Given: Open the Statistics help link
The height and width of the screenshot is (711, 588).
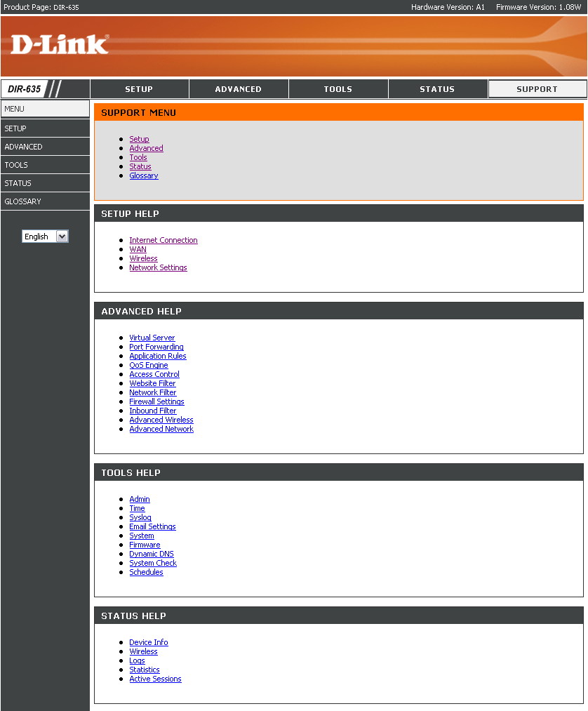Looking at the screenshot, I should tap(144, 670).
